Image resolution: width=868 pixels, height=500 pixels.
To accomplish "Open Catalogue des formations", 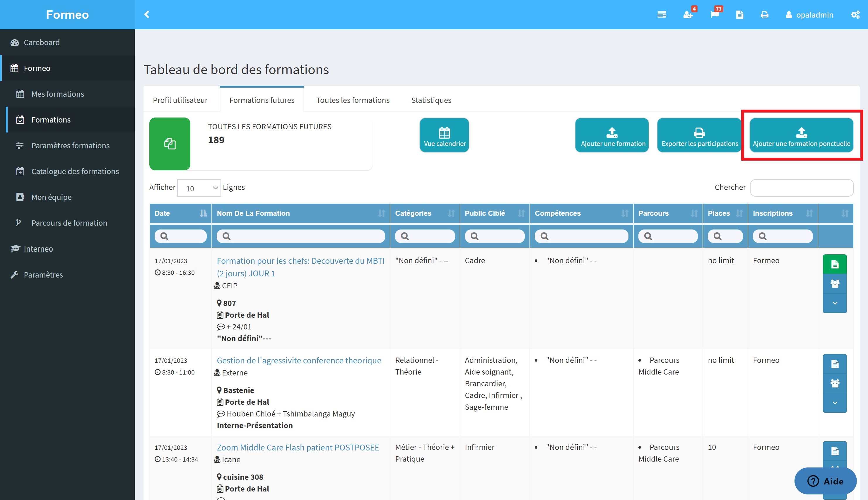I will coord(67,171).
